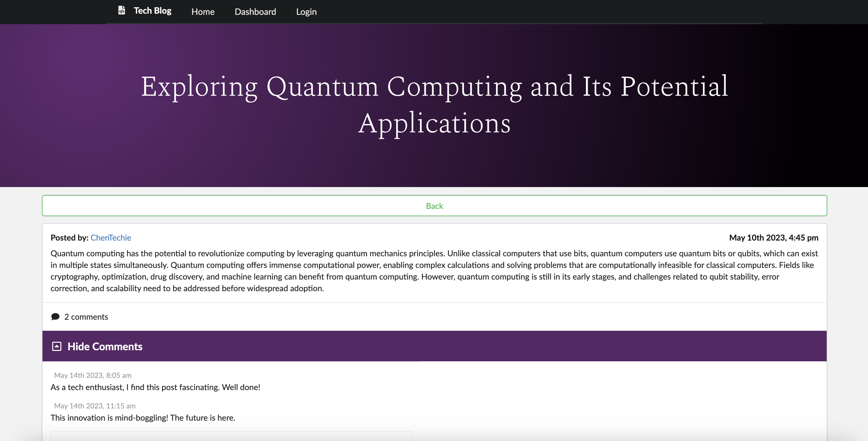Click the May 10th 2023 post date

click(773, 238)
